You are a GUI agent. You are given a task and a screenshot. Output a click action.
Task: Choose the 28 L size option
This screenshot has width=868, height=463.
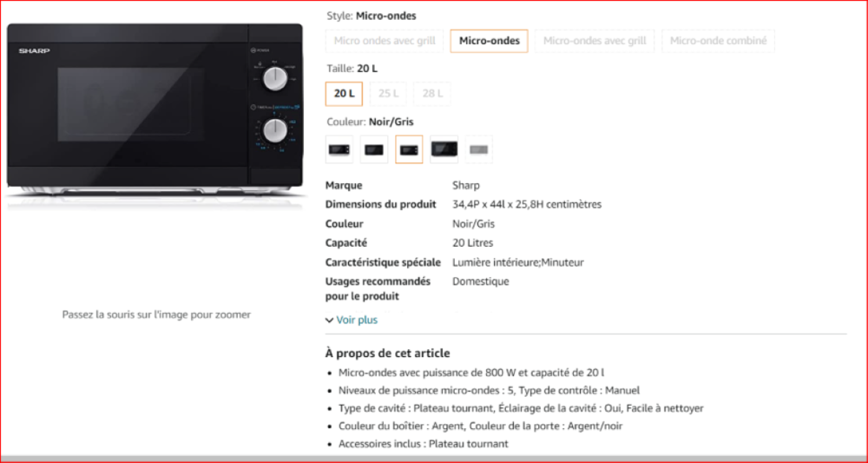point(432,94)
